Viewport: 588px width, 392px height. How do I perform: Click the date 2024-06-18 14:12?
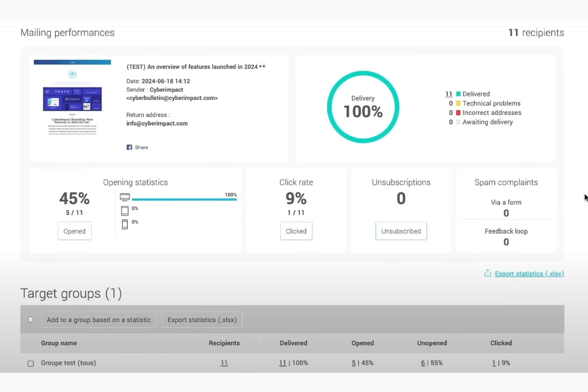pos(166,81)
